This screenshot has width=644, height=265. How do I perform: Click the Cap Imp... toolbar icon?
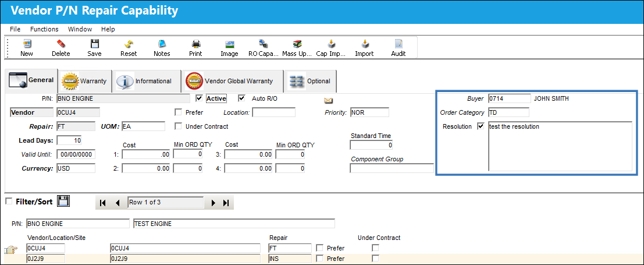[331, 44]
